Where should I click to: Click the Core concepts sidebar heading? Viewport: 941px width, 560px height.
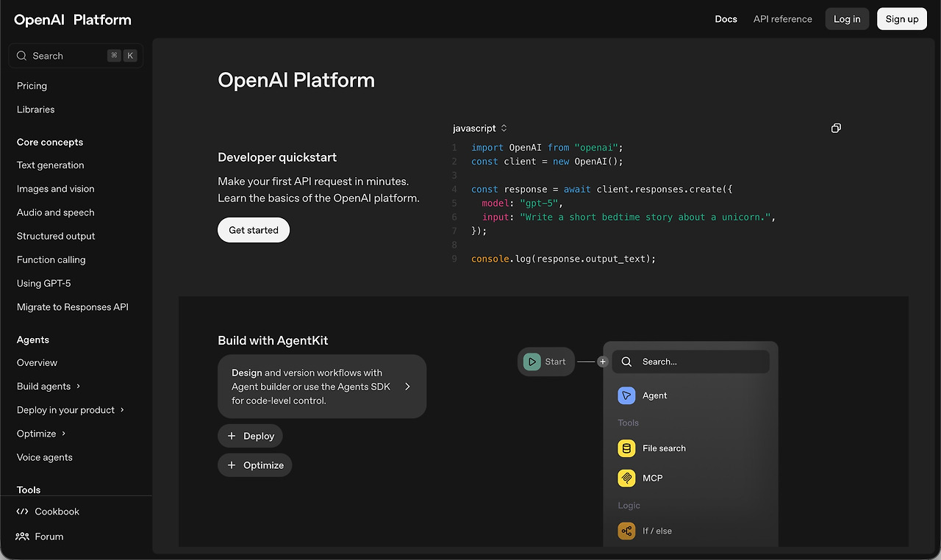50,143
